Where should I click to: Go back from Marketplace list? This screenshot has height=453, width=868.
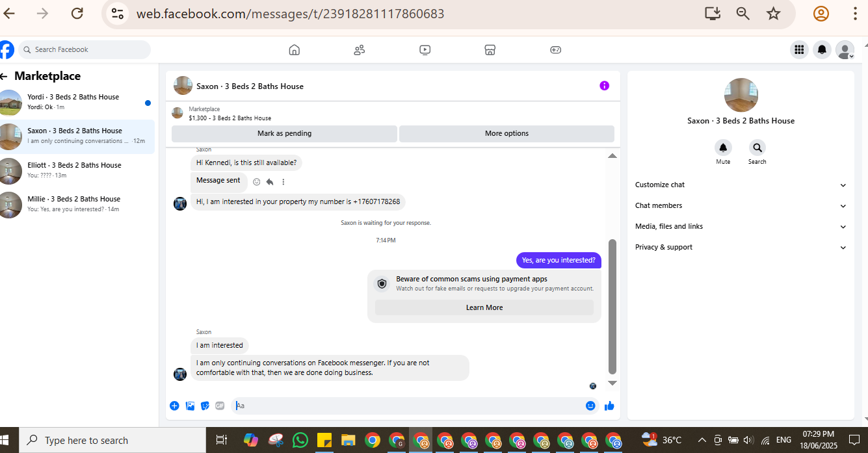[4, 76]
